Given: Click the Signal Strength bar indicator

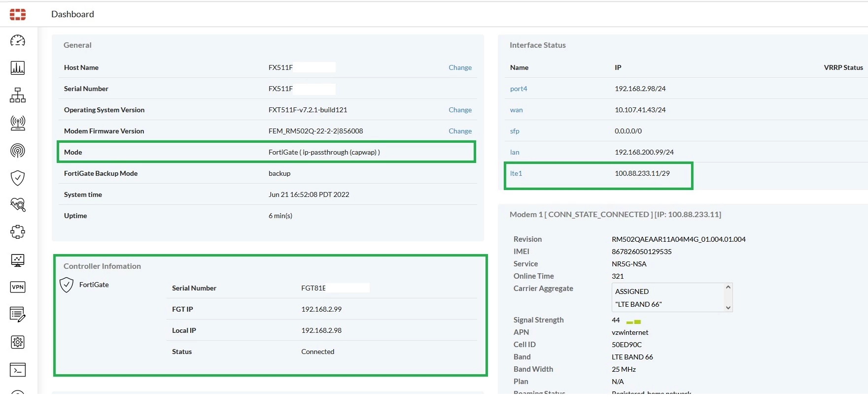Looking at the screenshot, I should (x=633, y=322).
